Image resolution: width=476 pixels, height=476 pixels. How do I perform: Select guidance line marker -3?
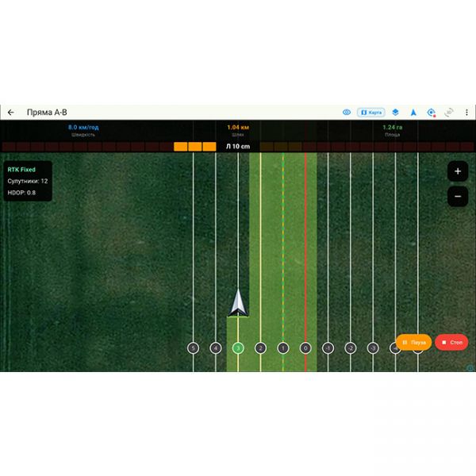coord(373,348)
